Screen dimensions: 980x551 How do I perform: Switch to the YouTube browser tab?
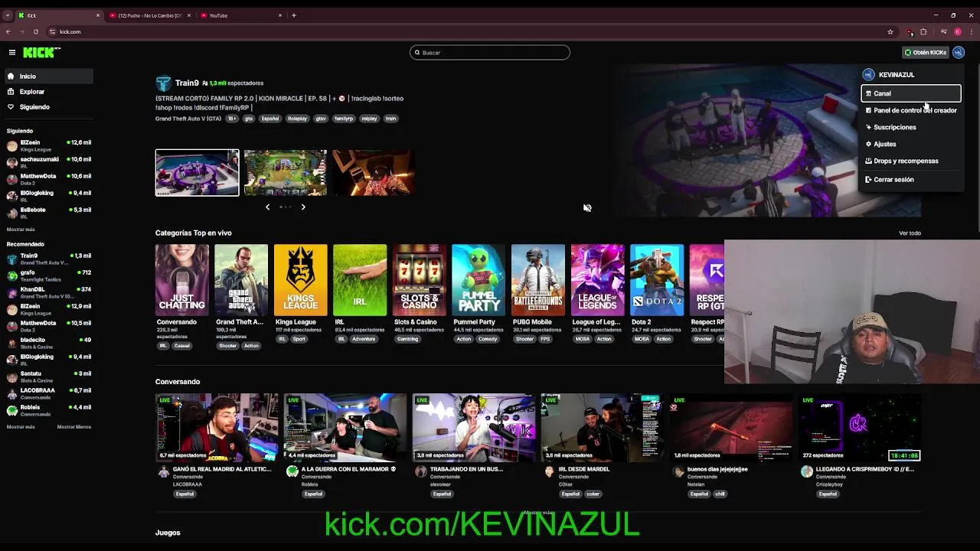tap(240, 15)
